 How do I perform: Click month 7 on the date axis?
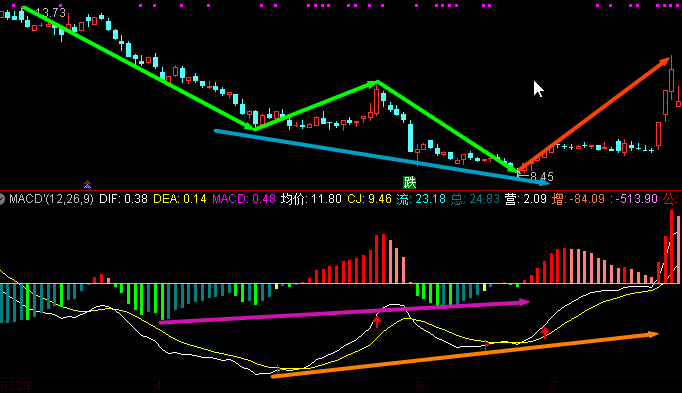click(554, 386)
